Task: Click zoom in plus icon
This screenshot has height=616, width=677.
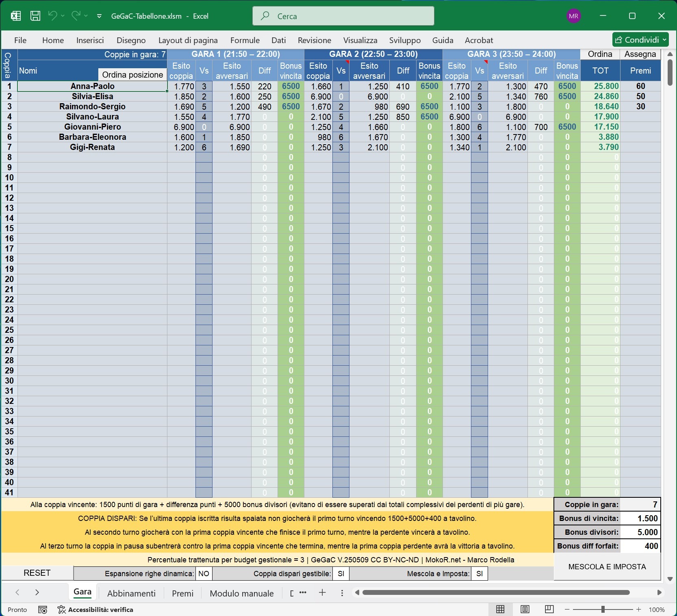Action: 639,609
